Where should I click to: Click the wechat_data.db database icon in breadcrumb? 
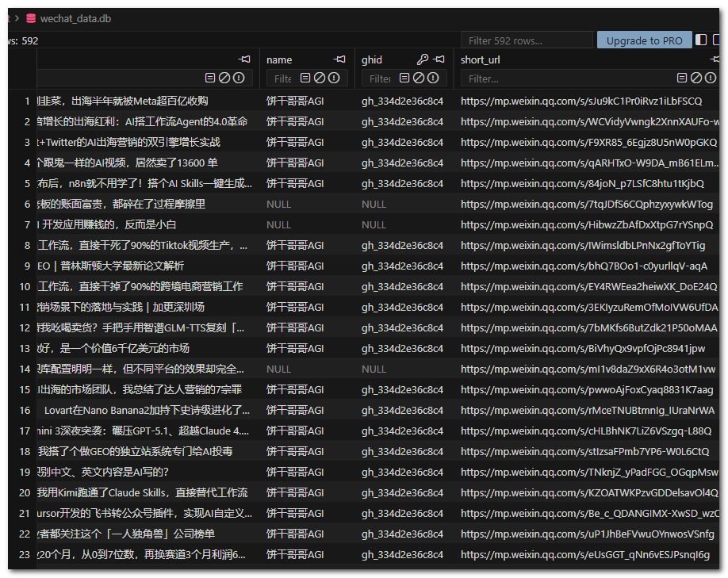[31, 18]
